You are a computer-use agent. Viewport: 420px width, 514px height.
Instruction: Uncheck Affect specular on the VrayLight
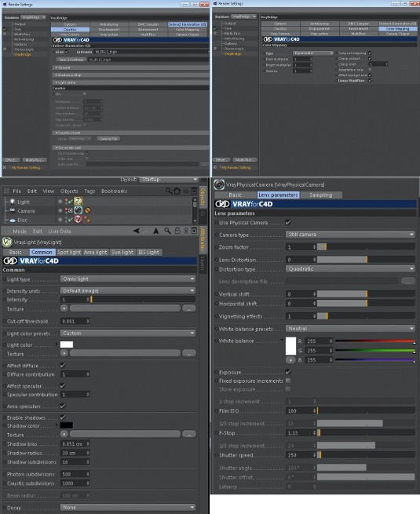click(x=63, y=386)
